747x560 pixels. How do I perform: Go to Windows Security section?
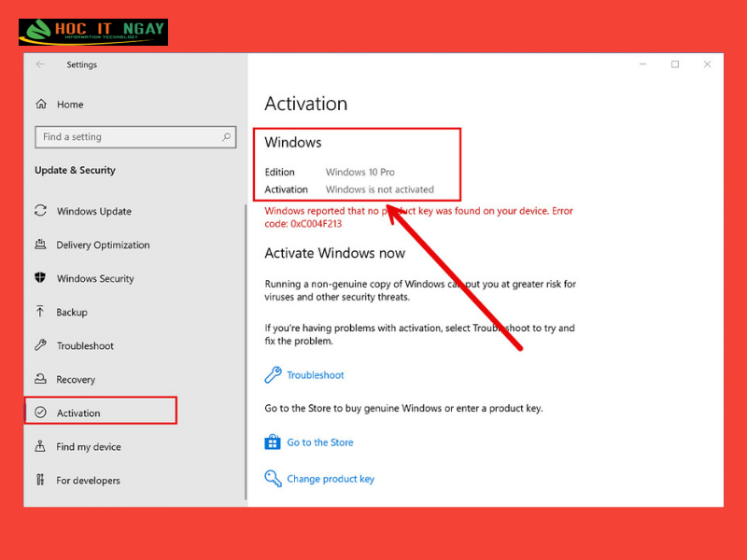click(x=95, y=278)
